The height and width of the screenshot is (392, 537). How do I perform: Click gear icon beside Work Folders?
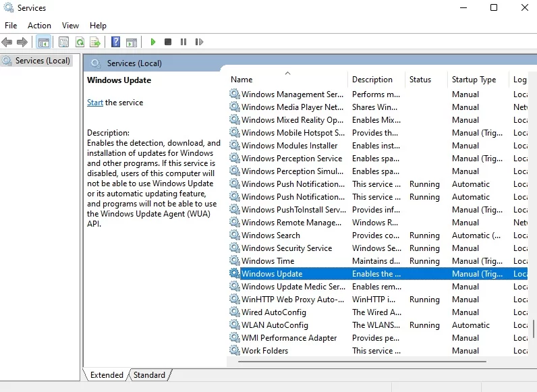coord(235,351)
